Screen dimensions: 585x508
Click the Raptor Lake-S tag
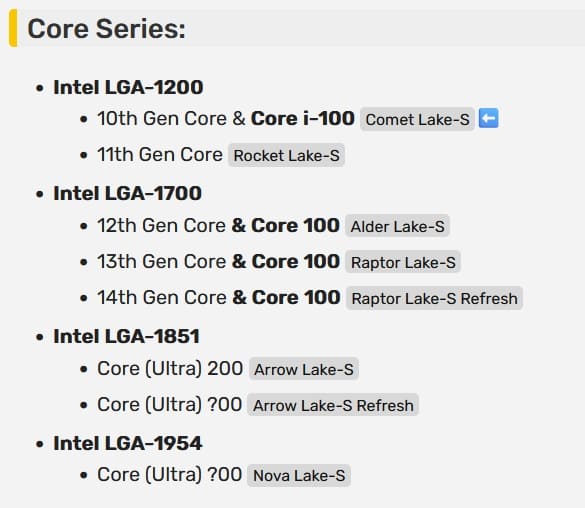coord(403,262)
